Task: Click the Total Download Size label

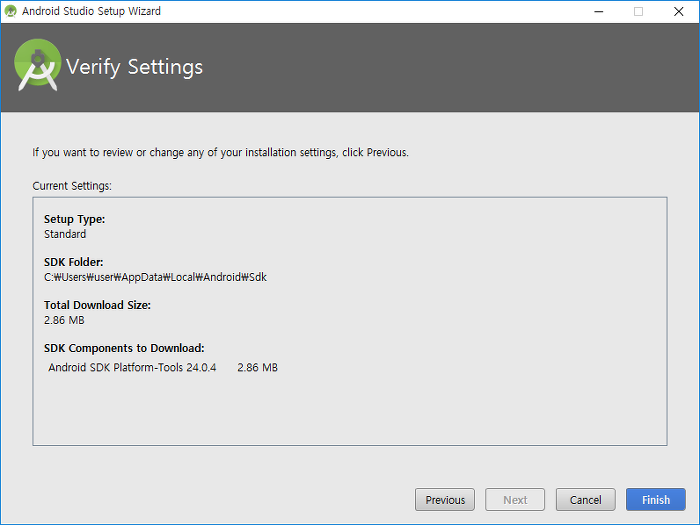Action: coord(97,305)
